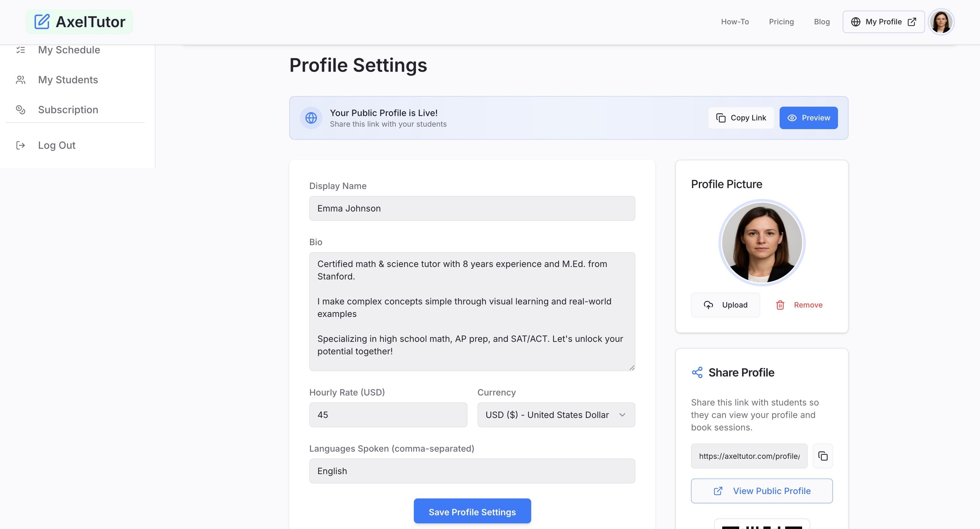Click the Subscription coins icon in the sidebar

20,109
